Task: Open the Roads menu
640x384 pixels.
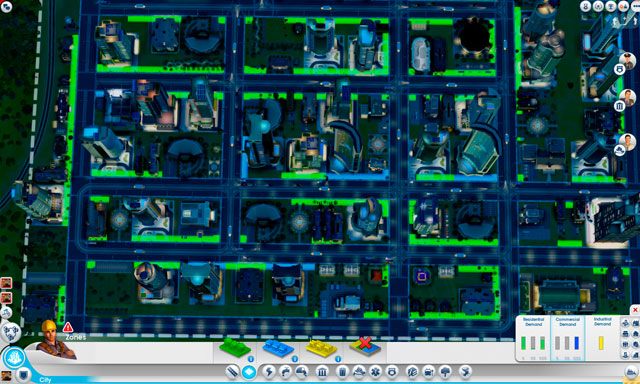Action: (x=233, y=372)
